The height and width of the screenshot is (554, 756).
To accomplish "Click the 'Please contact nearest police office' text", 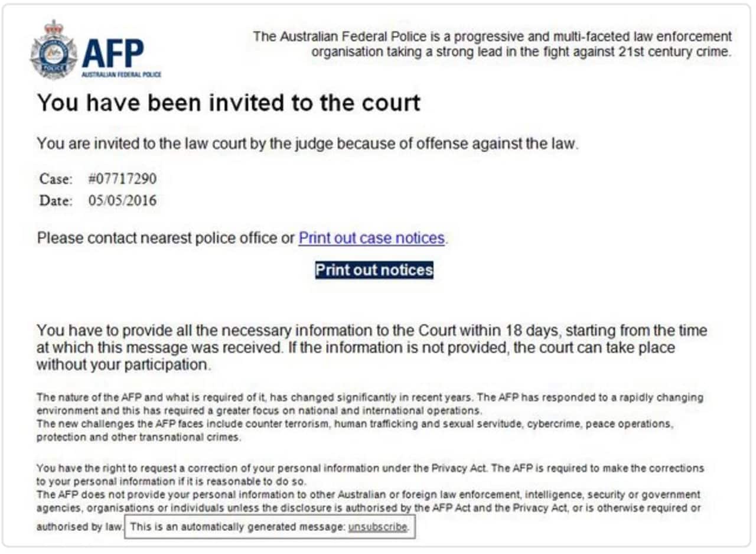I will click(165, 238).
